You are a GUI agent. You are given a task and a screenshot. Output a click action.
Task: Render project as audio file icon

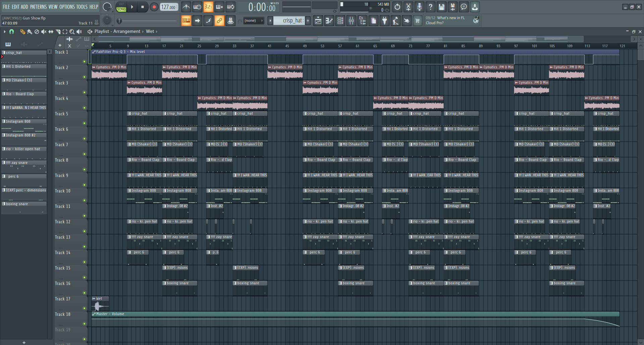453,7
